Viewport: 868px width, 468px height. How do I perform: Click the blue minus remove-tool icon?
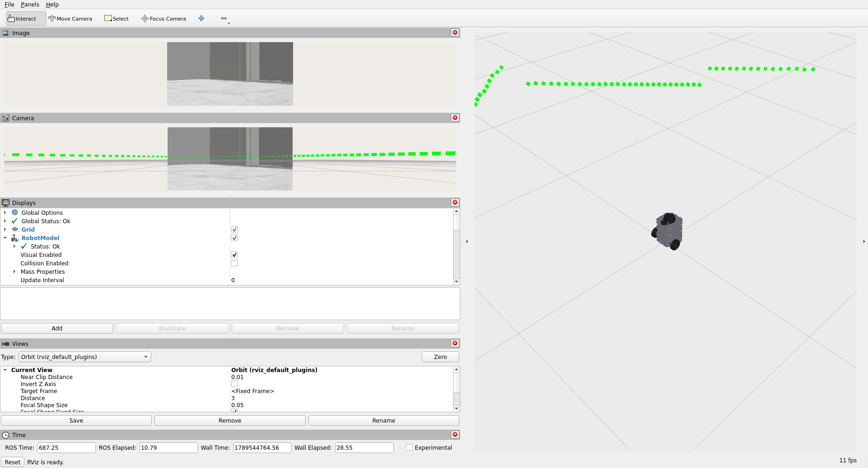(224, 18)
